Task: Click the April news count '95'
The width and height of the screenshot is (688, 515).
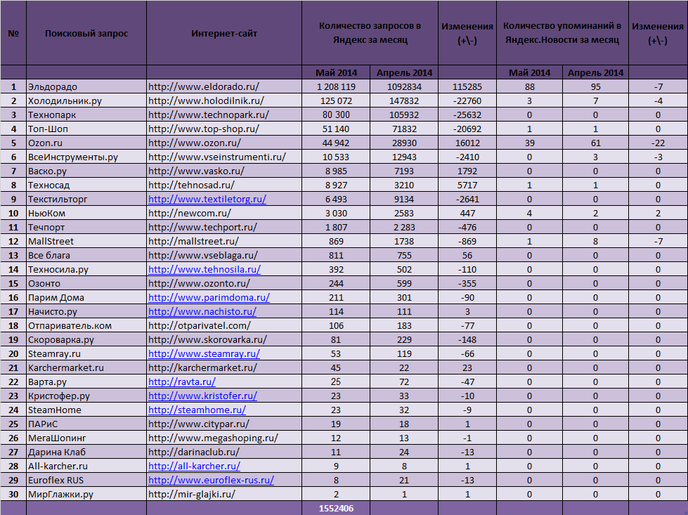Action: pos(595,87)
